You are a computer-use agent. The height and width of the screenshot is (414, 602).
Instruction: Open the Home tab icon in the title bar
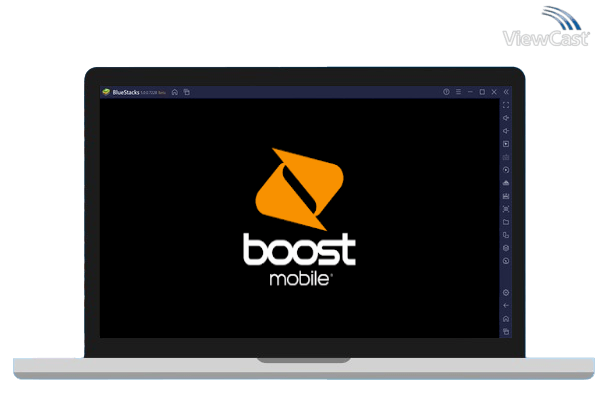click(x=175, y=92)
